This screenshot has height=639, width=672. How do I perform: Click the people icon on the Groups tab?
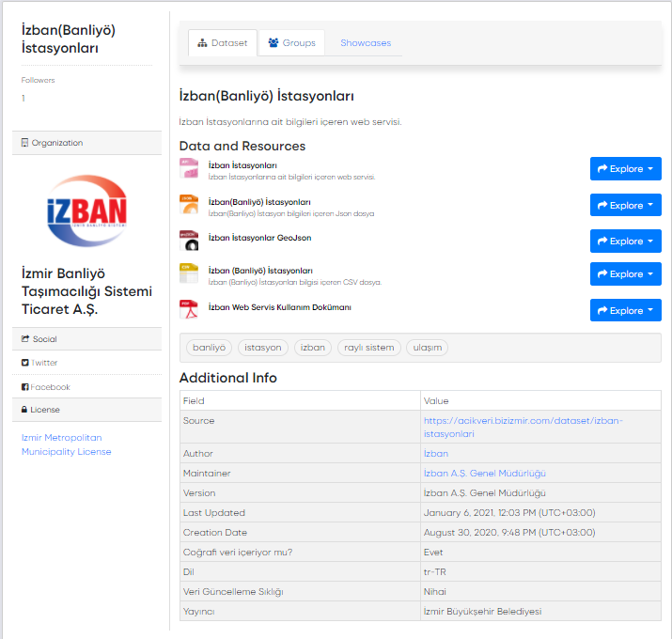tap(273, 43)
